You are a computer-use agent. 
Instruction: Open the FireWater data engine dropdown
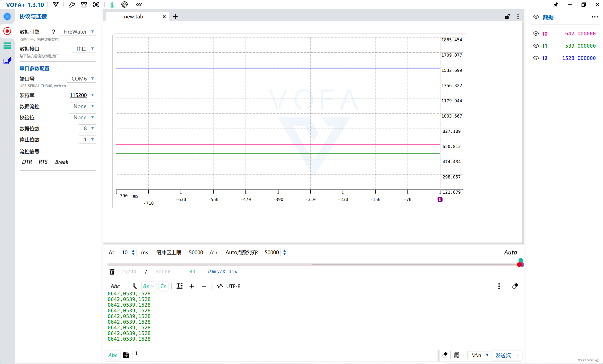coord(78,32)
